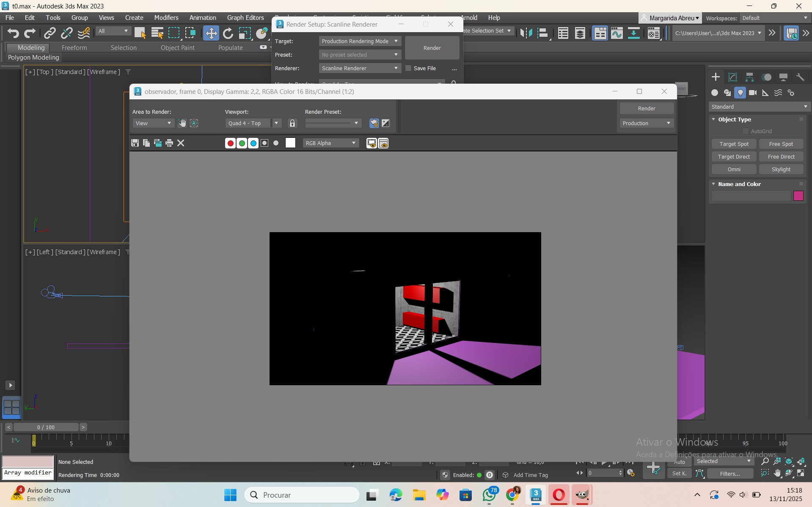Open the magenta object color swatch

coord(798,196)
